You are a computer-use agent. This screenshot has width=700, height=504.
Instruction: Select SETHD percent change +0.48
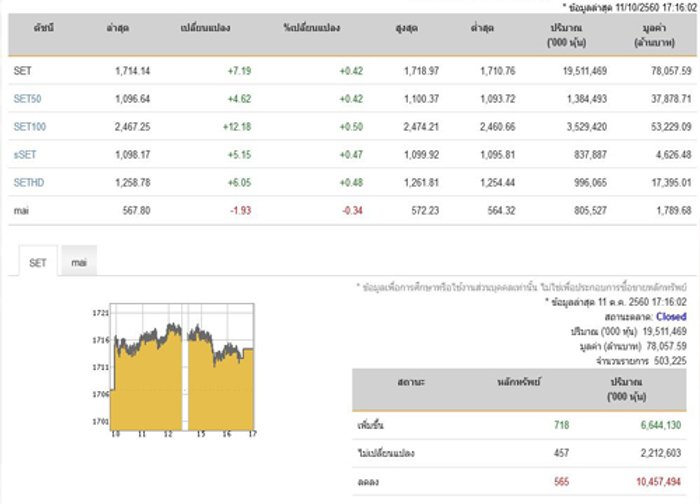pyautogui.click(x=351, y=183)
